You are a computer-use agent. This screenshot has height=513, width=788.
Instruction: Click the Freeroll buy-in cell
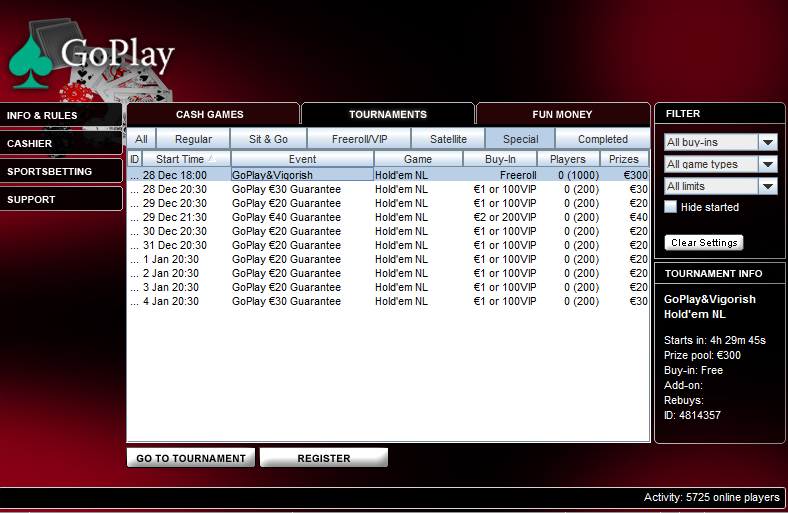pyautogui.click(x=518, y=175)
